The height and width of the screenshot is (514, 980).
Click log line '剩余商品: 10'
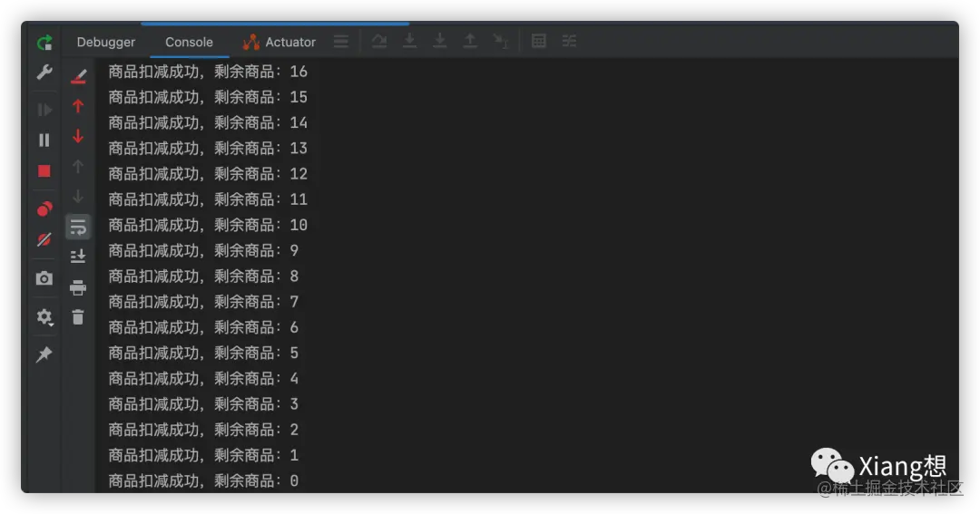[208, 226]
